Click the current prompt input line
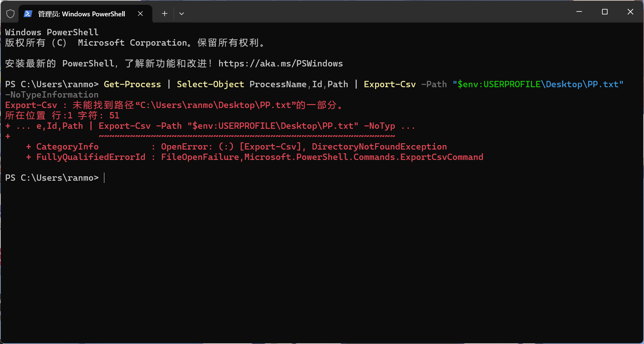The width and height of the screenshot is (644, 344). [55, 178]
